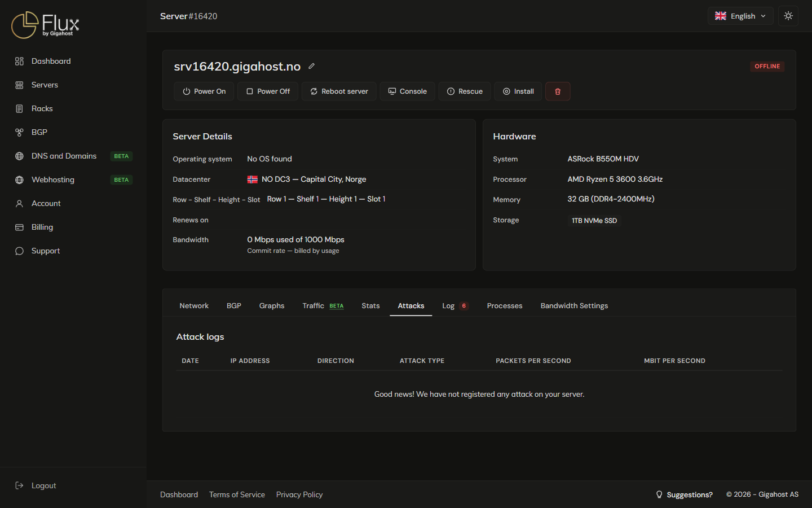
Task: Click the 'Commit rate — billed by usage' note
Action: click(293, 251)
